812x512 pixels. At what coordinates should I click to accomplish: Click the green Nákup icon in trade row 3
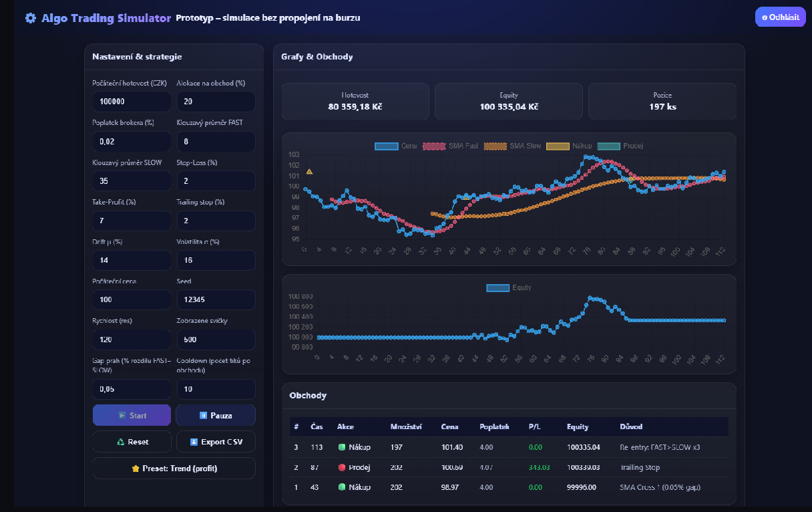point(341,447)
